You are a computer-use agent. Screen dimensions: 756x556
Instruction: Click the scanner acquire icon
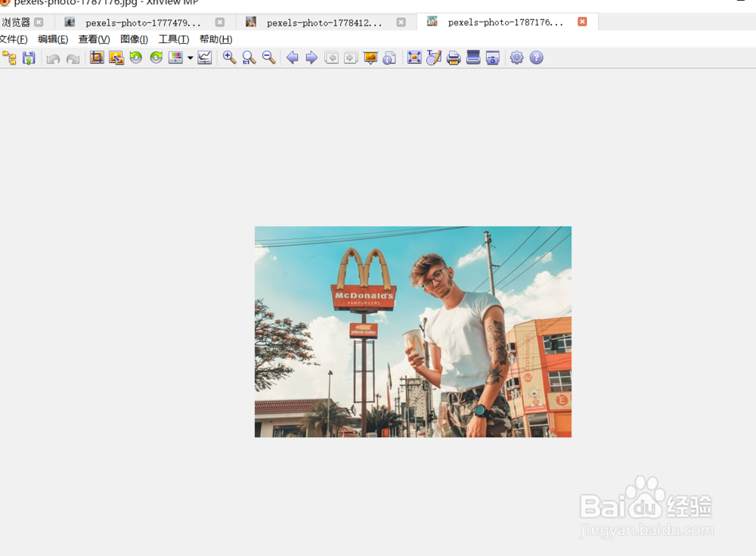pos(473,58)
